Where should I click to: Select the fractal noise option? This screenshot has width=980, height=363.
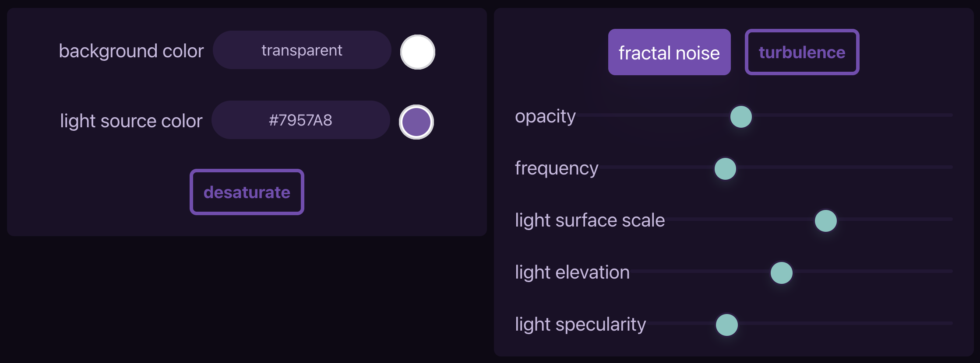[669, 52]
